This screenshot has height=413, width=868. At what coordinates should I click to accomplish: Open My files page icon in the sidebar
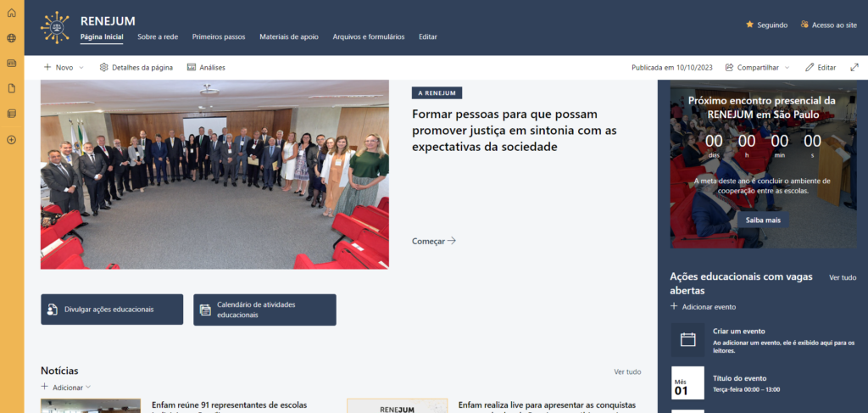tap(12, 88)
